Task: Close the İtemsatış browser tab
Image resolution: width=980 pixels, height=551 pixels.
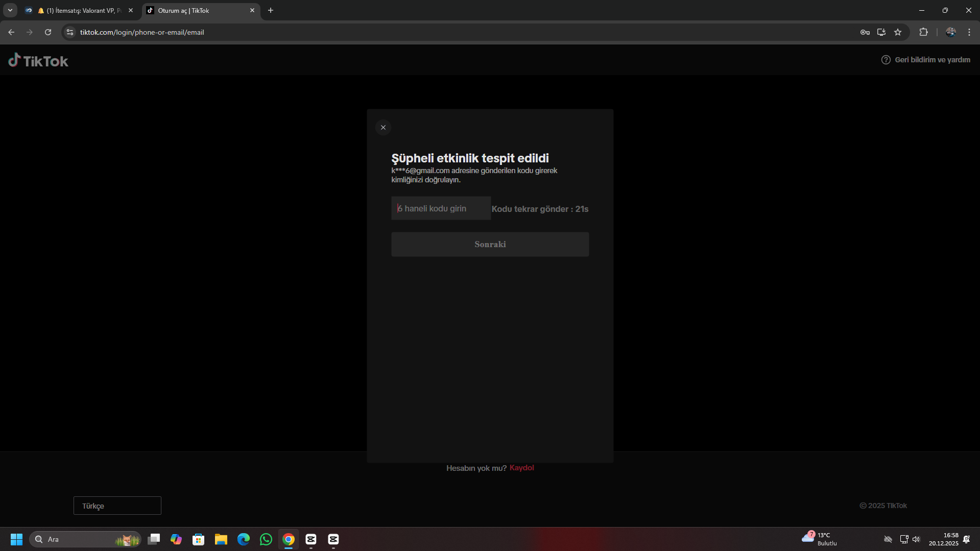Action: click(x=131, y=10)
